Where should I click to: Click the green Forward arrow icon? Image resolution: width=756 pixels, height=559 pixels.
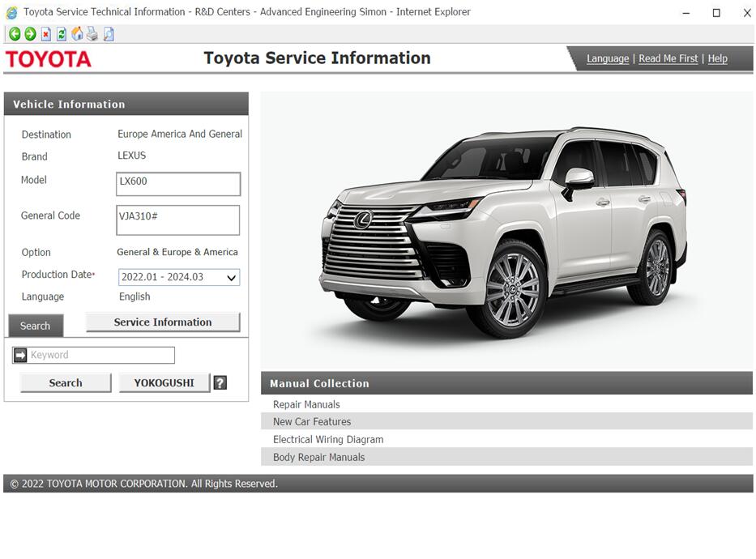tap(30, 34)
